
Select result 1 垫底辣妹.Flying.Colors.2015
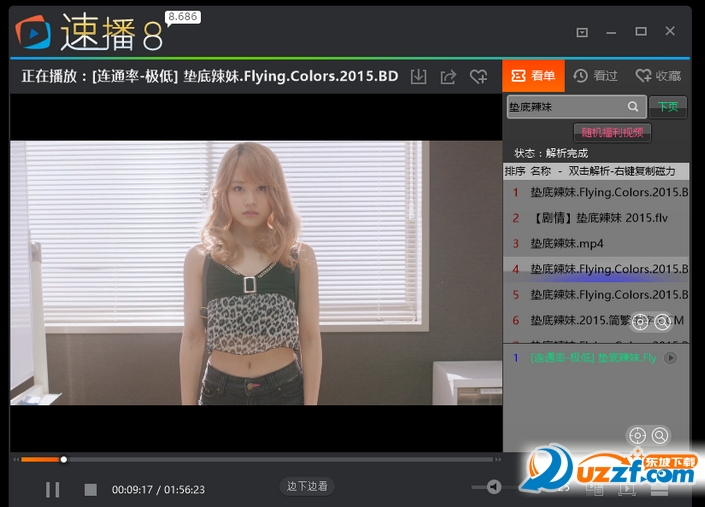coord(596,193)
